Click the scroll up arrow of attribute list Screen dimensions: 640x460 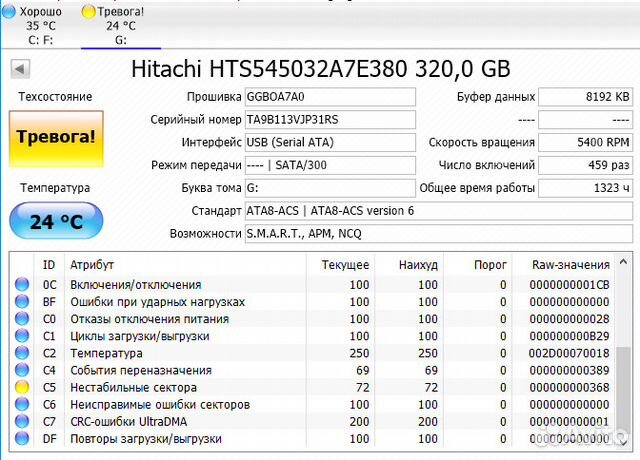(623, 262)
